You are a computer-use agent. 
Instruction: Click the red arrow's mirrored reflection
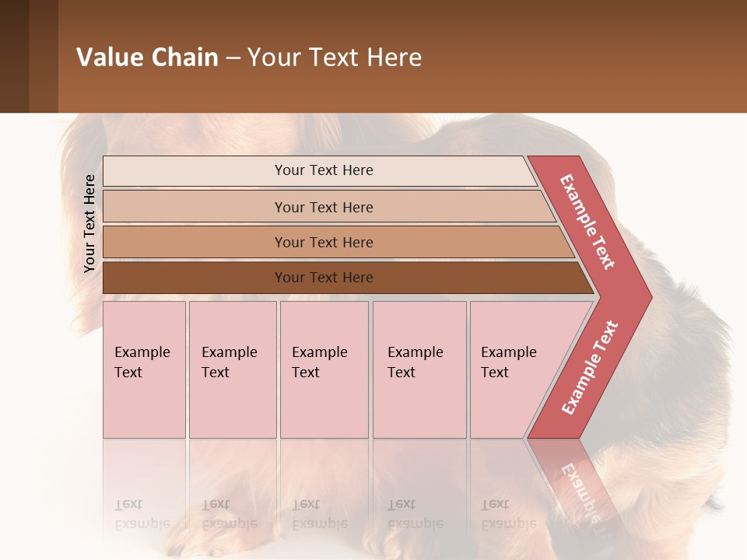click(x=580, y=490)
